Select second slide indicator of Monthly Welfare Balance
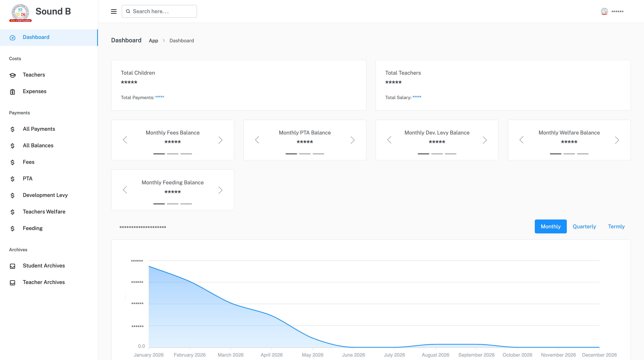 pyautogui.click(x=569, y=154)
